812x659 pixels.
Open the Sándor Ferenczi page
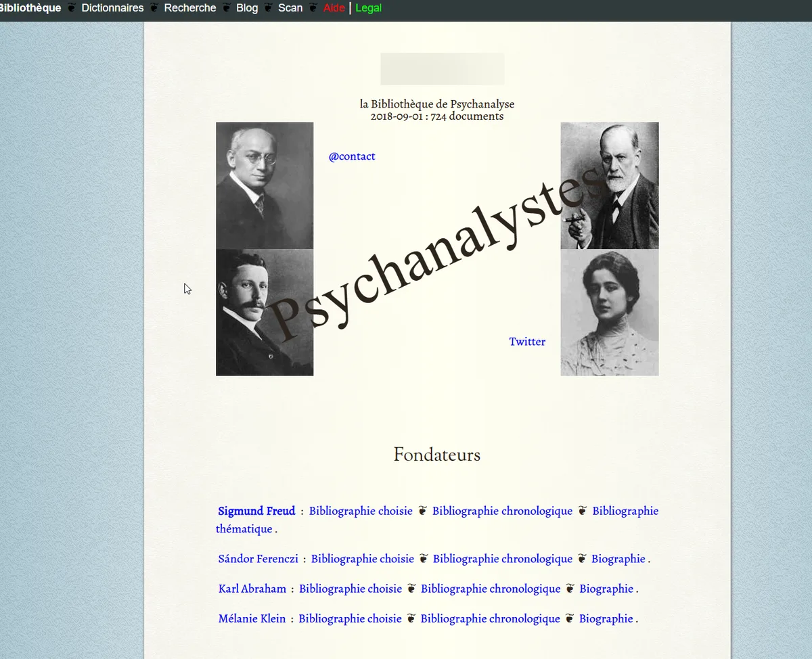258,559
